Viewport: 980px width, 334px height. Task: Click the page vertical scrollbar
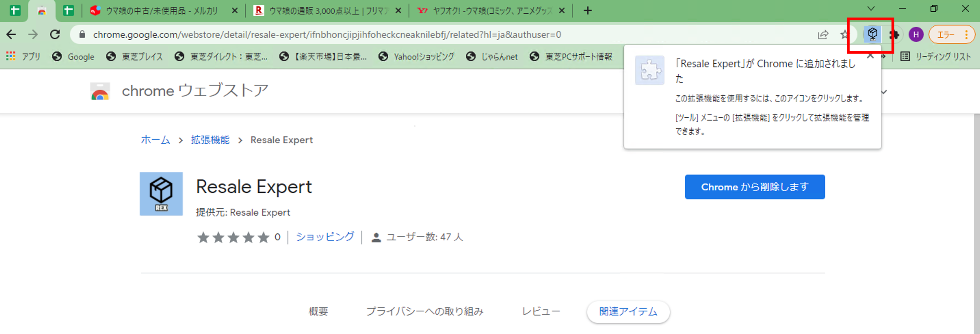pos(977,224)
